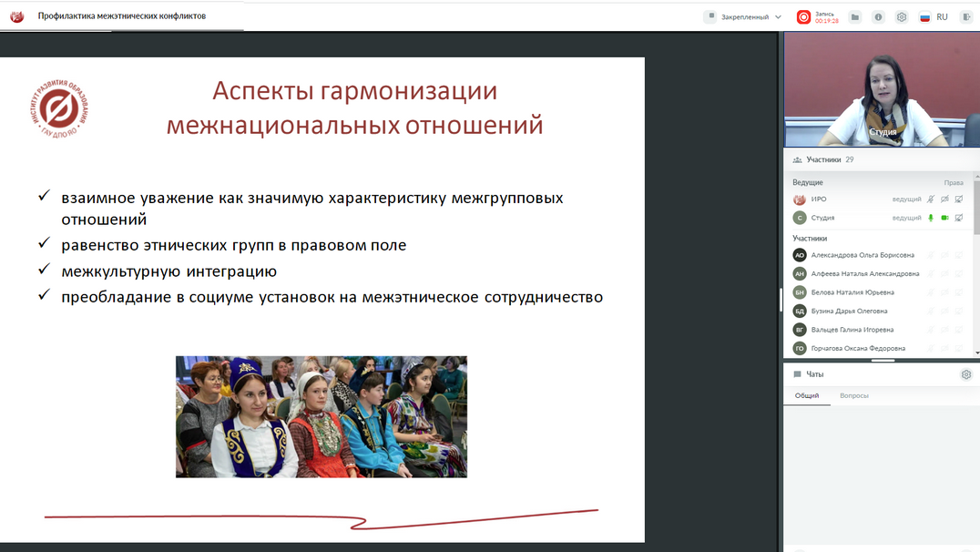
Task: Expand the Закрепленный layout dropdown
Action: click(x=743, y=16)
